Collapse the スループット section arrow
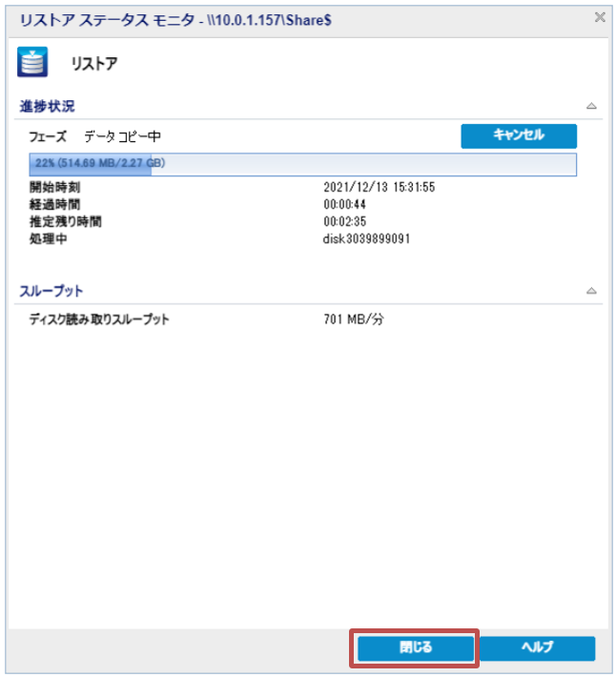The height and width of the screenshot is (677, 616). point(591,291)
